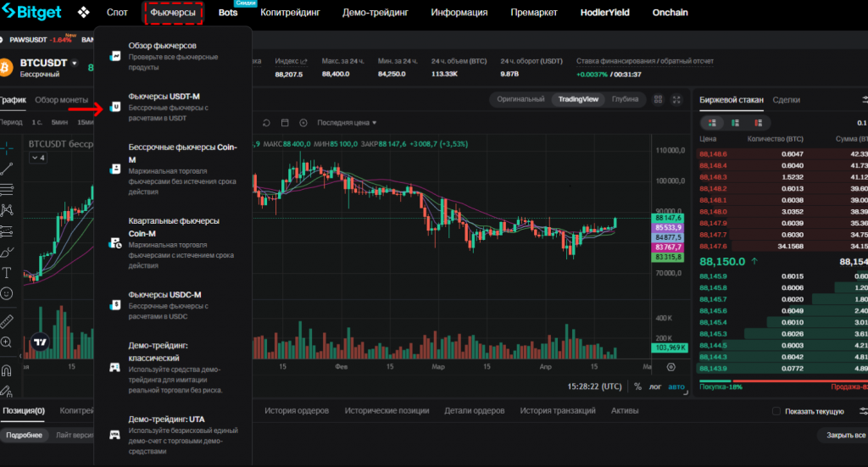Click the ask price 88,148.6

click(x=713, y=153)
